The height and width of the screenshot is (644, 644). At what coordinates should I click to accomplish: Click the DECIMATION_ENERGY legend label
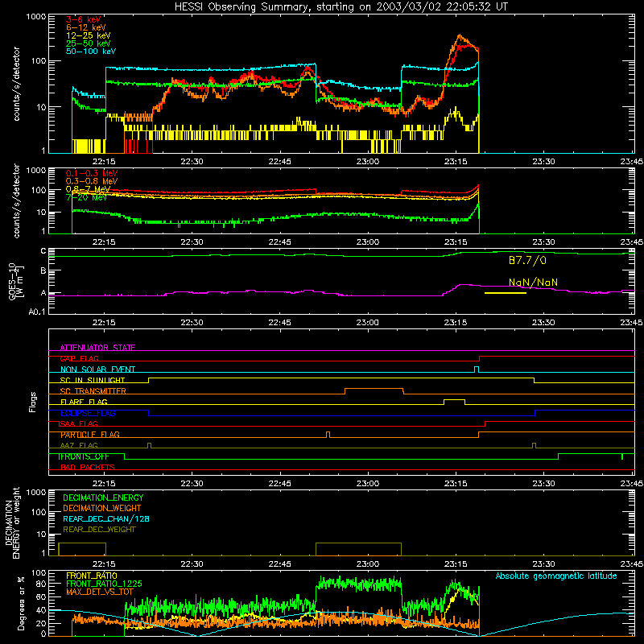coord(103,497)
